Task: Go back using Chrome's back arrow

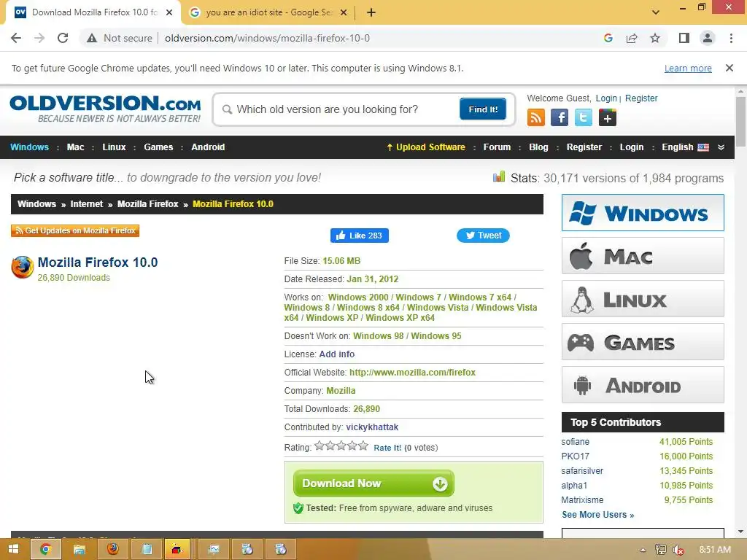Action: point(16,38)
